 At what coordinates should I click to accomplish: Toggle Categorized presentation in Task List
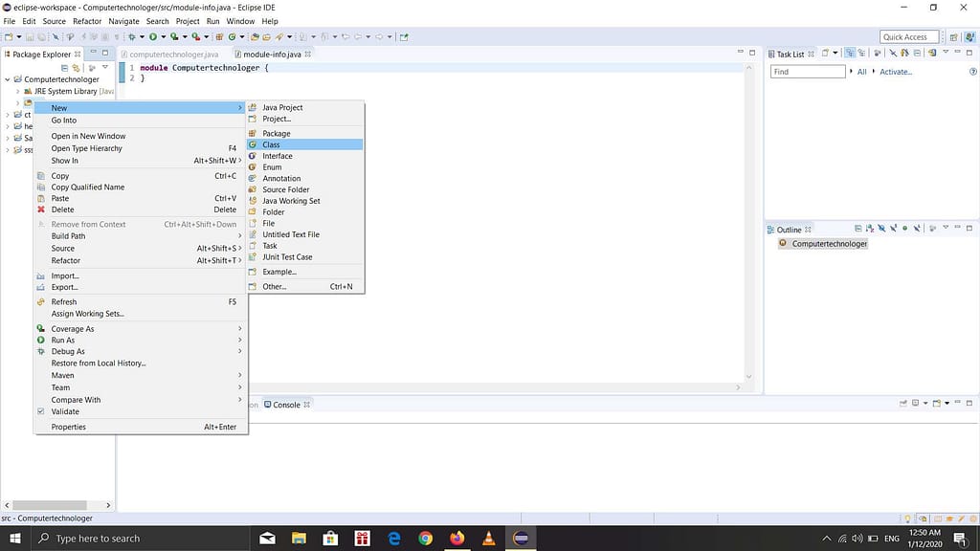tap(850, 54)
